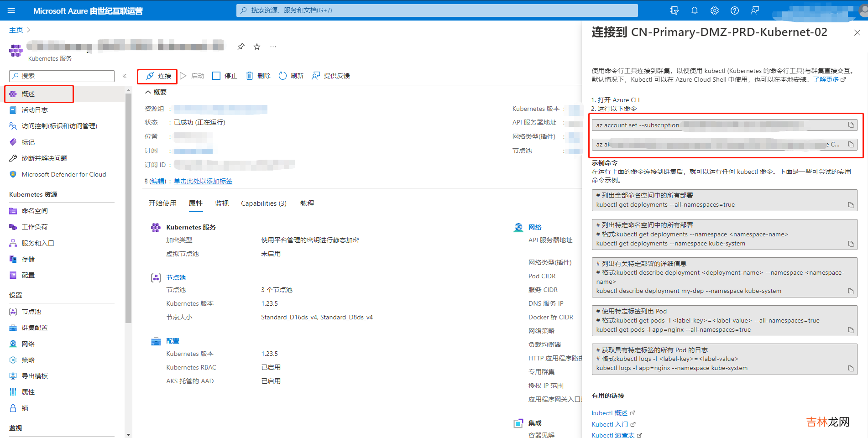Viewport: 868px width, 438px height.
Task: Mark resource as favorite with star
Action: 257,47
